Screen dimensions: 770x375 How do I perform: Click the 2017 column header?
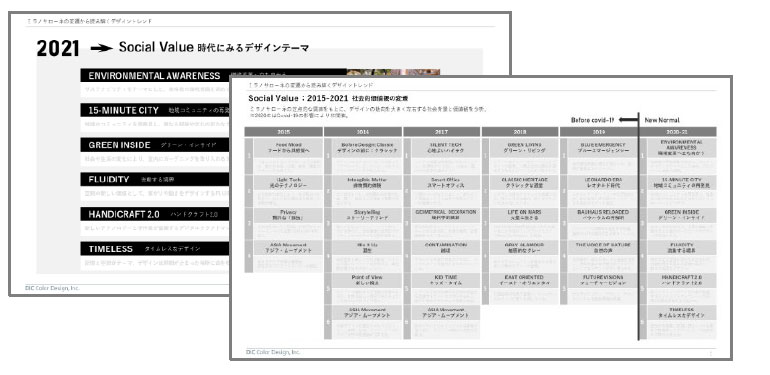click(x=441, y=132)
